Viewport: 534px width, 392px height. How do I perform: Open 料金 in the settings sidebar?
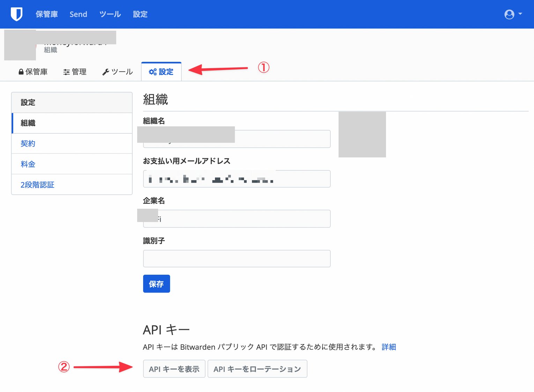click(x=72, y=164)
